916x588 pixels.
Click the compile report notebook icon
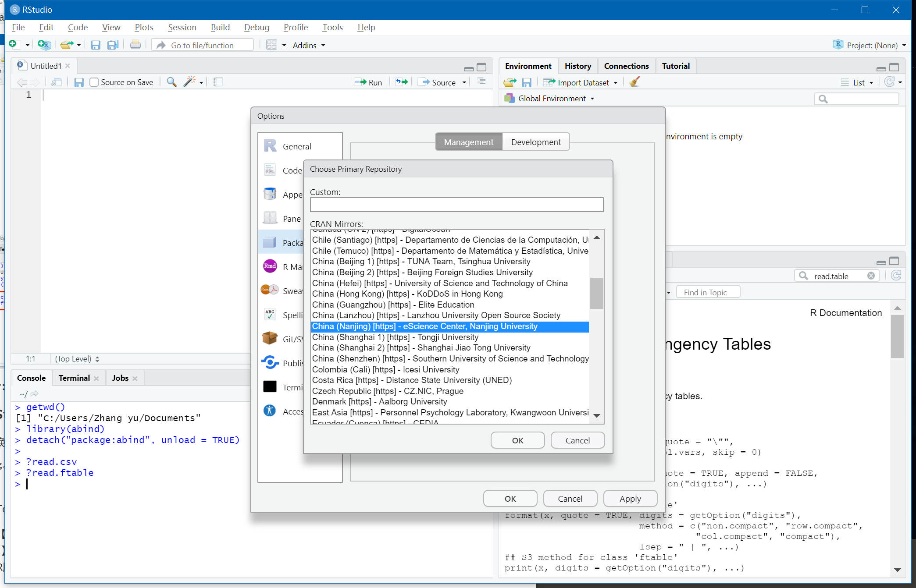coord(218,82)
